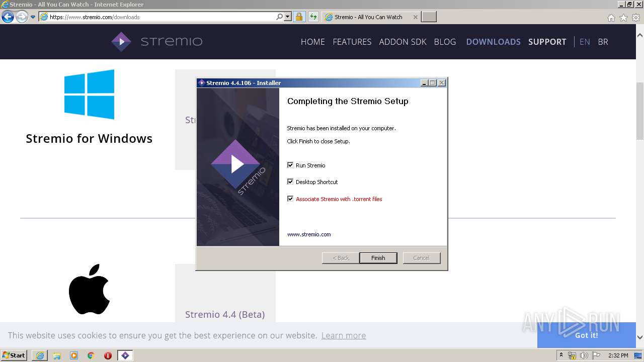Minimize the Stremio installer window

coord(424,83)
